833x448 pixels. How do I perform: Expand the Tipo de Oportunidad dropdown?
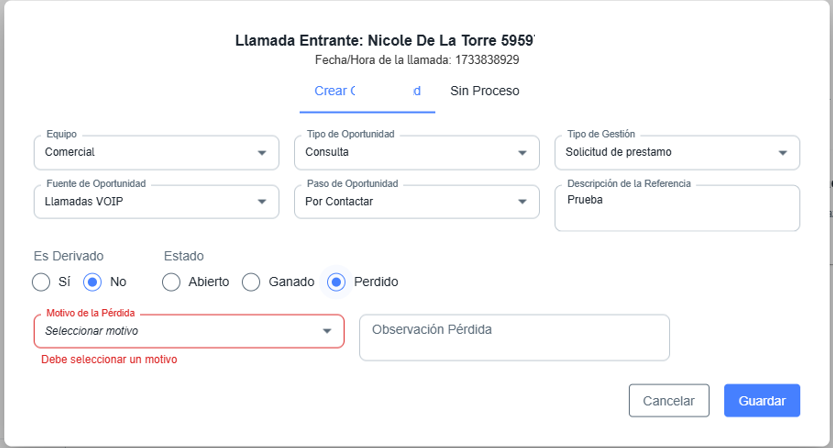pyautogui.click(x=522, y=153)
